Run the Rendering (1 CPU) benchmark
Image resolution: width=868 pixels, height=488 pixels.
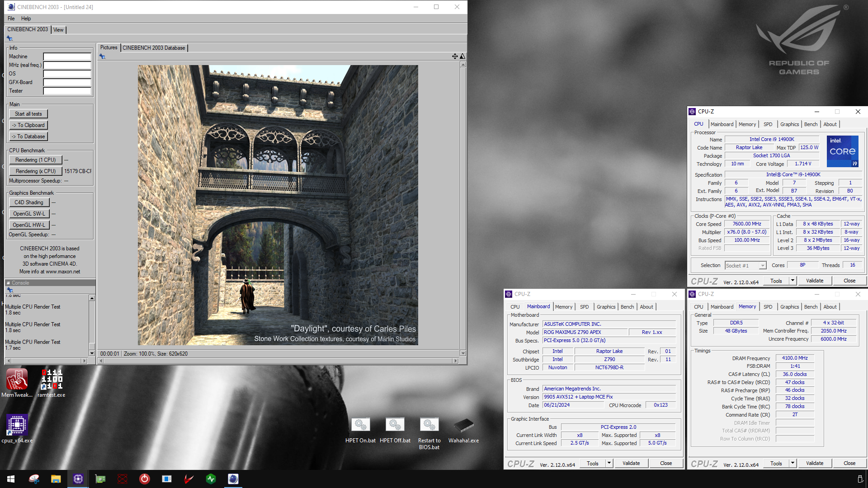pos(35,160)
